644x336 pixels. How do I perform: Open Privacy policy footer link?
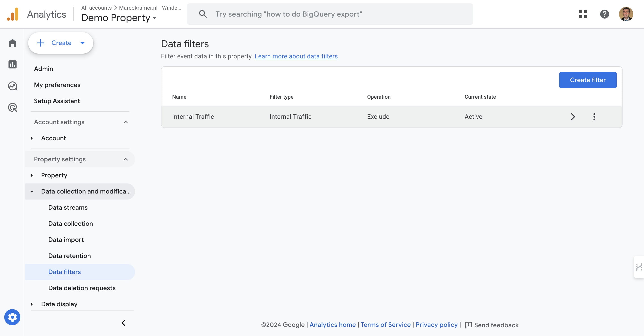(x=436, y=325)
